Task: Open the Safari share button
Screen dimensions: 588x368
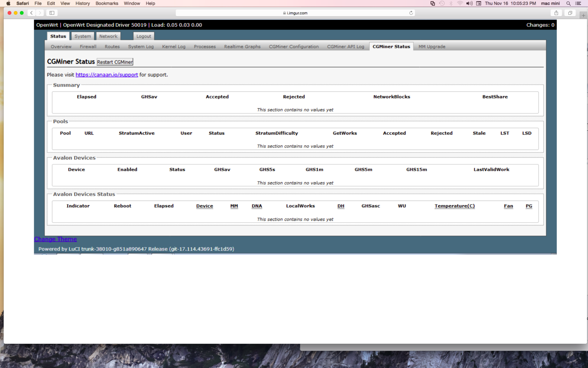Action: click(x=556, y=13)
